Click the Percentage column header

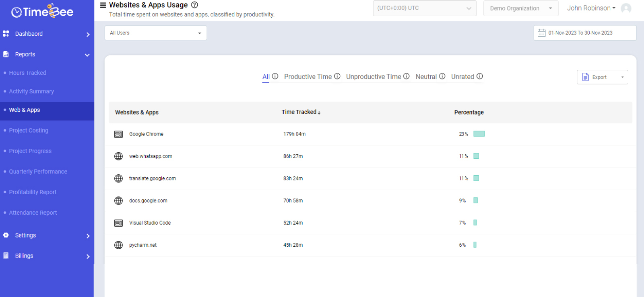click(469, 112)
